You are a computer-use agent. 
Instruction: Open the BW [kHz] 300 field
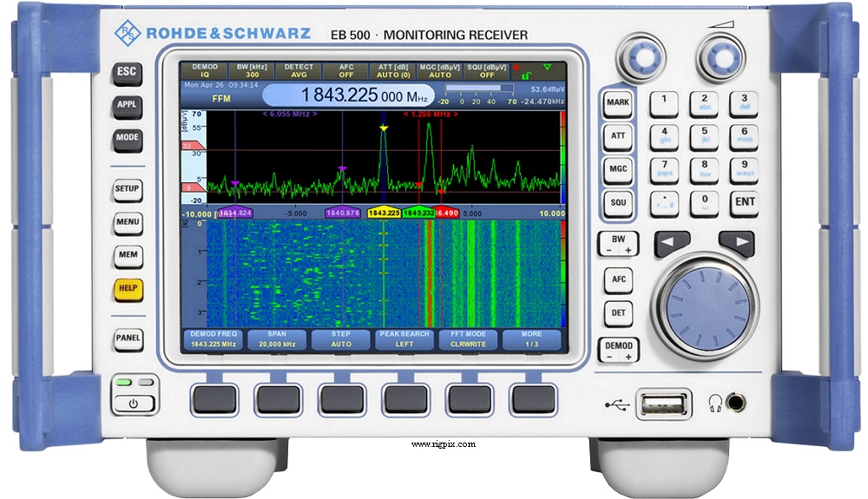[x=252, y=71]
